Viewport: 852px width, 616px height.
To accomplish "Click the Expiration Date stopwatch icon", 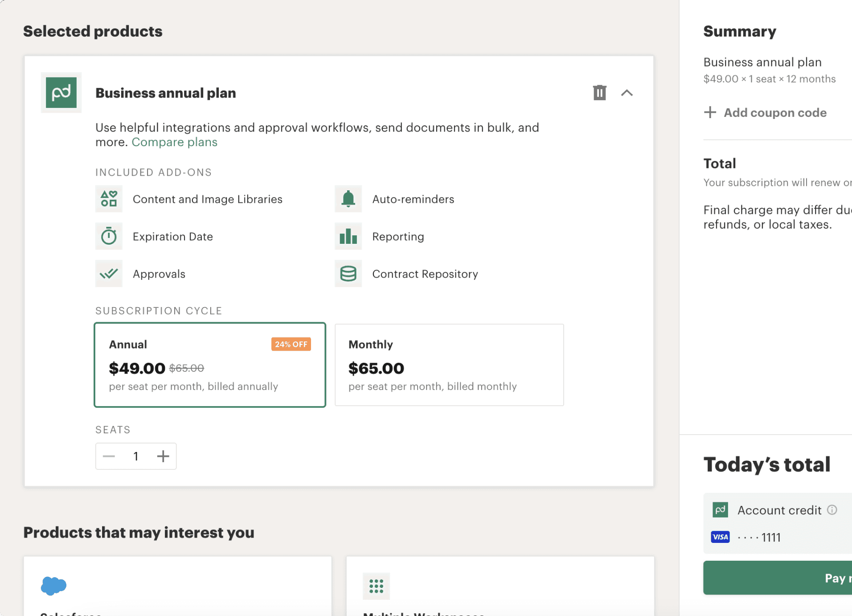I will [x=109, y=236].
